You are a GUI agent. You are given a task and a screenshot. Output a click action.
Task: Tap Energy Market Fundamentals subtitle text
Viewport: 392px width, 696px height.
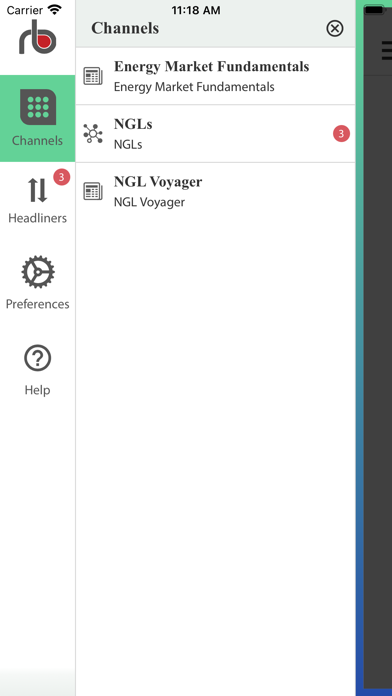tap(194, 87)
